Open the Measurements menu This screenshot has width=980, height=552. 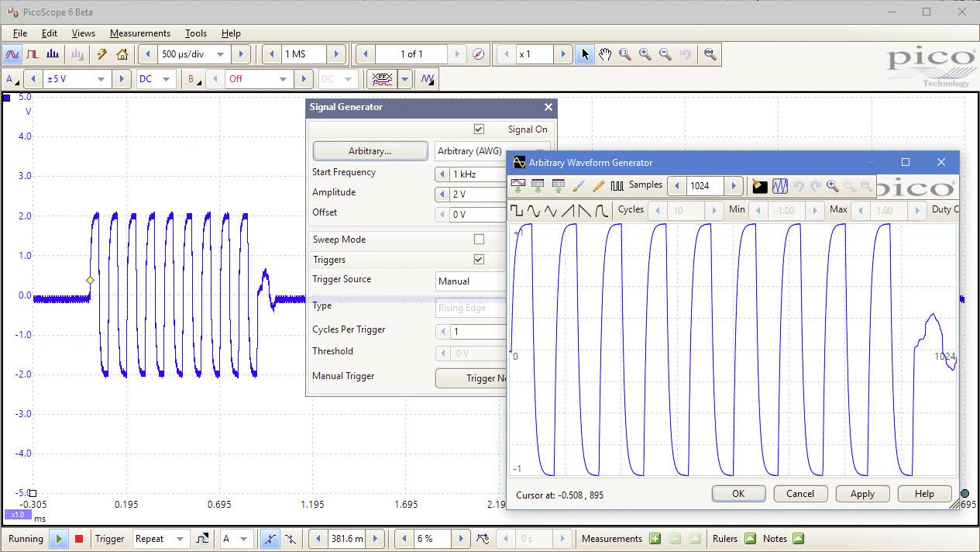139,33
